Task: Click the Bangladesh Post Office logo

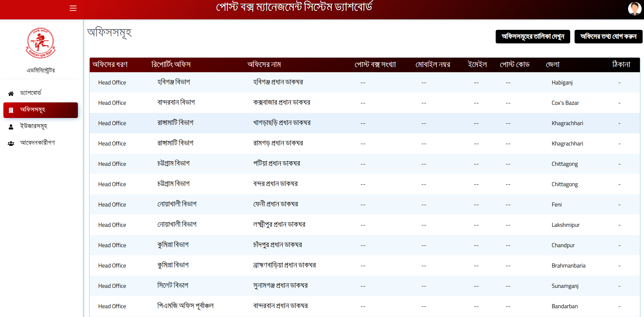Action: 41,43
